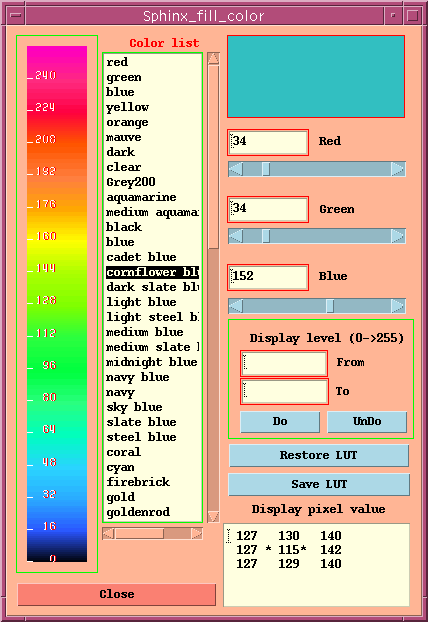The width and height of the screenshot is (428, 622).
Task: Select 'gold' in the color list
Action: (x=152, y=497)
